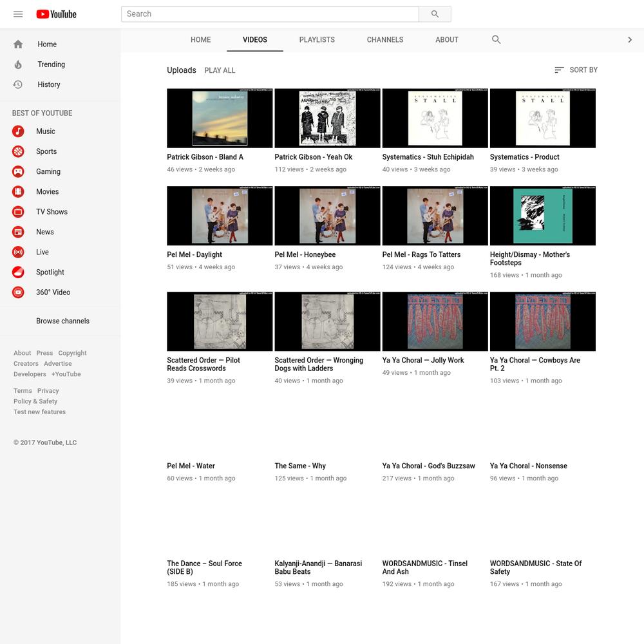Click the Copyright footer link
Image resolution: width=644 pixels, height=644 pixels.
pyautogui.click(x=72, y=353)
